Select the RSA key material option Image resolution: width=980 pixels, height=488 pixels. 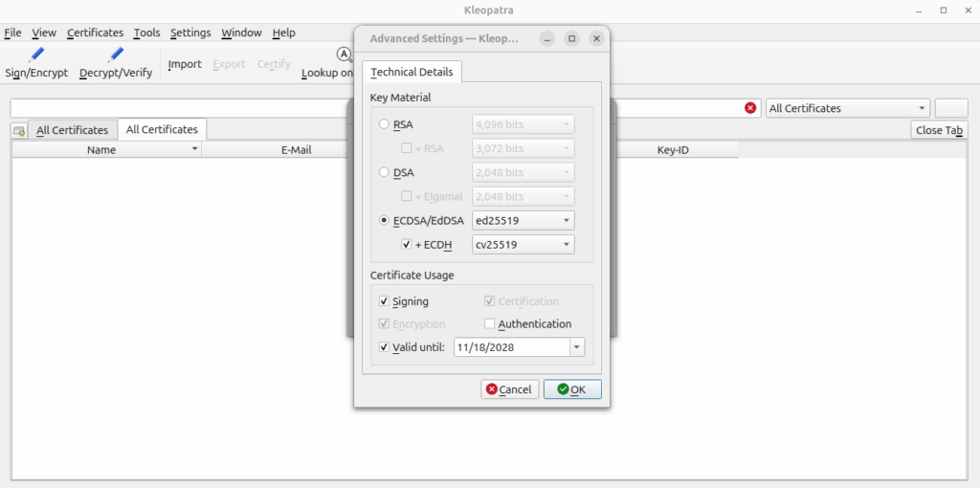[x=385, y=124]
